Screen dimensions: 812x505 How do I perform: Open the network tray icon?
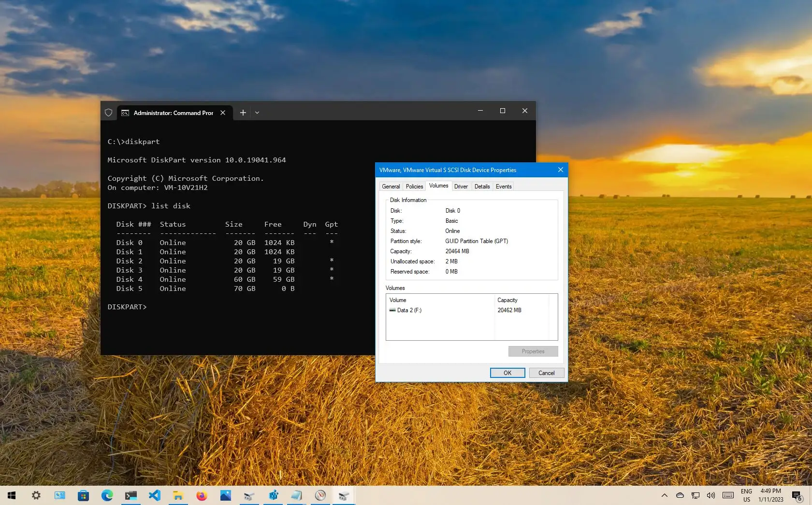tap(696, 495)
